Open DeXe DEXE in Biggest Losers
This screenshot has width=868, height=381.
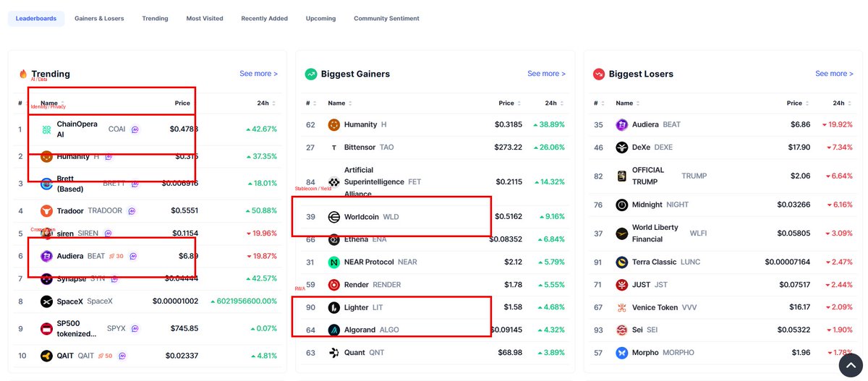723,147
